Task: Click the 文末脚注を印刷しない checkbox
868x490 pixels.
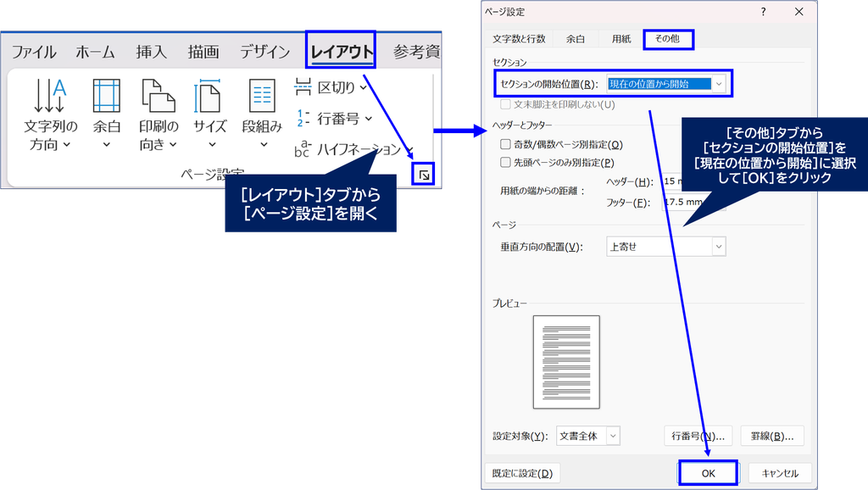Action: (x=505, y=104)
